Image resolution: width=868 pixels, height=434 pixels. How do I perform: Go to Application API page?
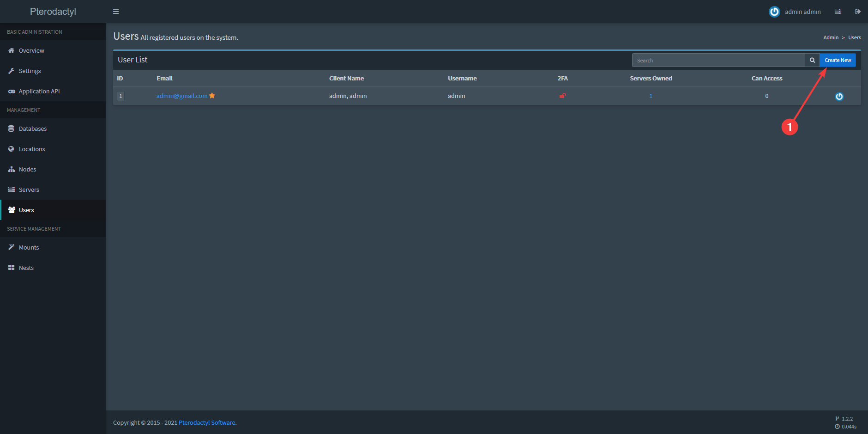53,91
